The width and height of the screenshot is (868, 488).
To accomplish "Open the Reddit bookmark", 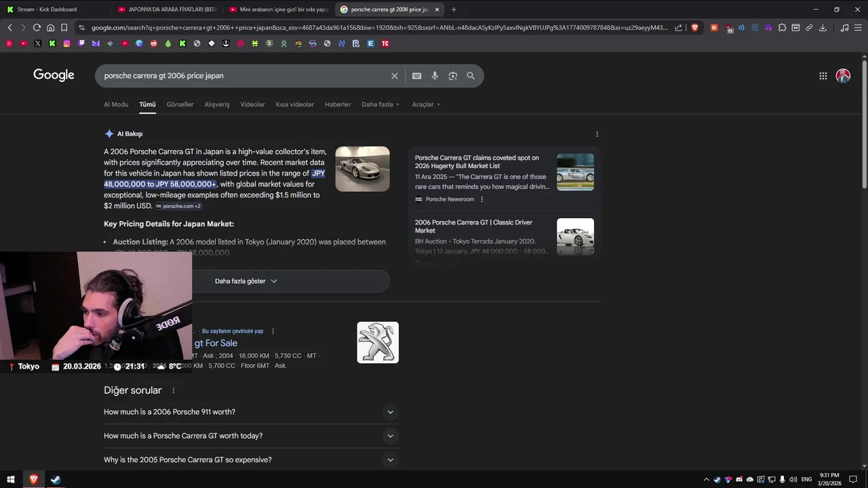I will tap(154, 43).
